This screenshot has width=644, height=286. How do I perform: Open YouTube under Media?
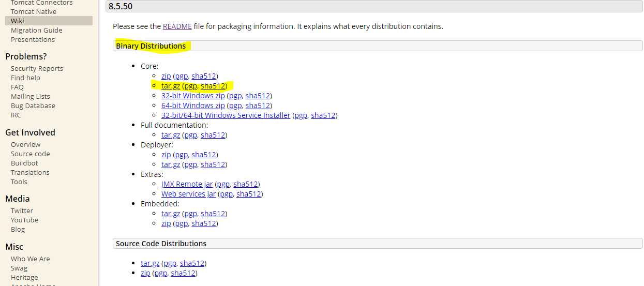24,220
